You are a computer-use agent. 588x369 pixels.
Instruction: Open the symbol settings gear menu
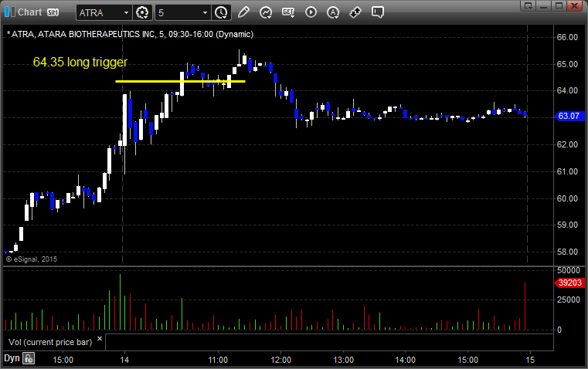142,12
